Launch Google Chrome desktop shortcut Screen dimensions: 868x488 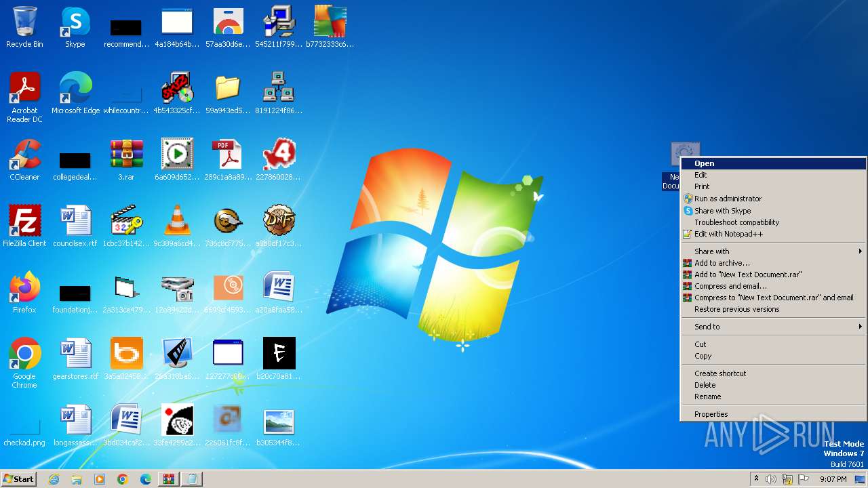[x=24, y=363]
